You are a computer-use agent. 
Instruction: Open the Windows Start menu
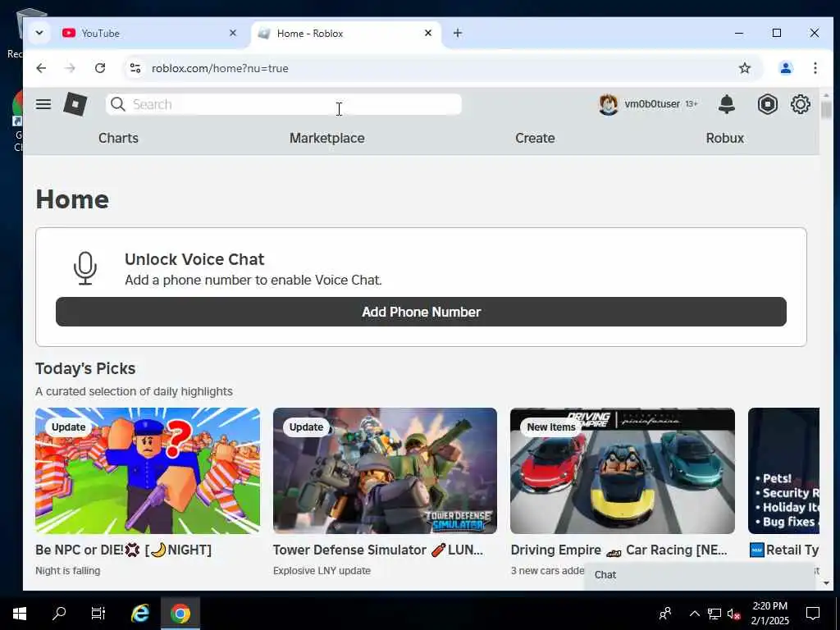[x=20, y=614]
